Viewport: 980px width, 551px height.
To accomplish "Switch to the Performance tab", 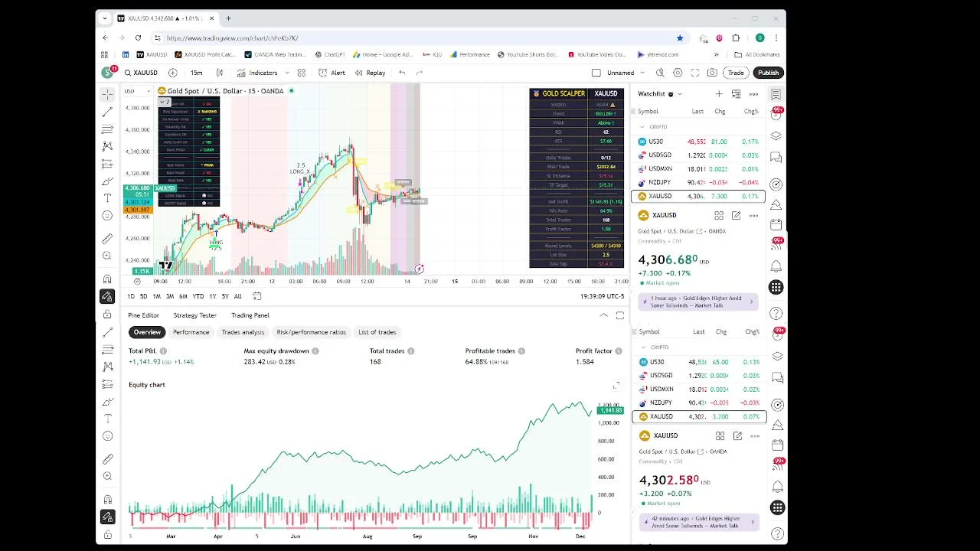I will pos(191,332).
